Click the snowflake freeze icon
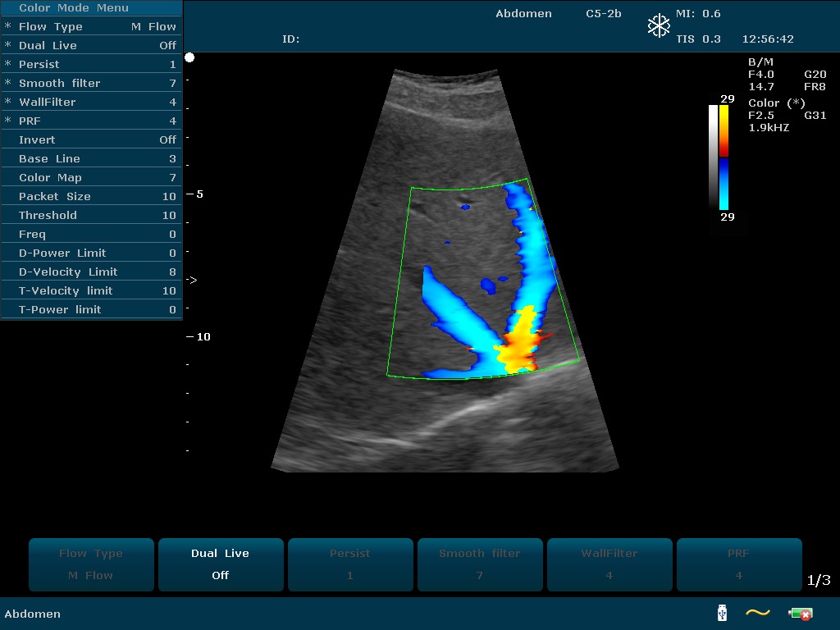Image resolution: width=840 pixels, height=630 pixels. point(659,26)
